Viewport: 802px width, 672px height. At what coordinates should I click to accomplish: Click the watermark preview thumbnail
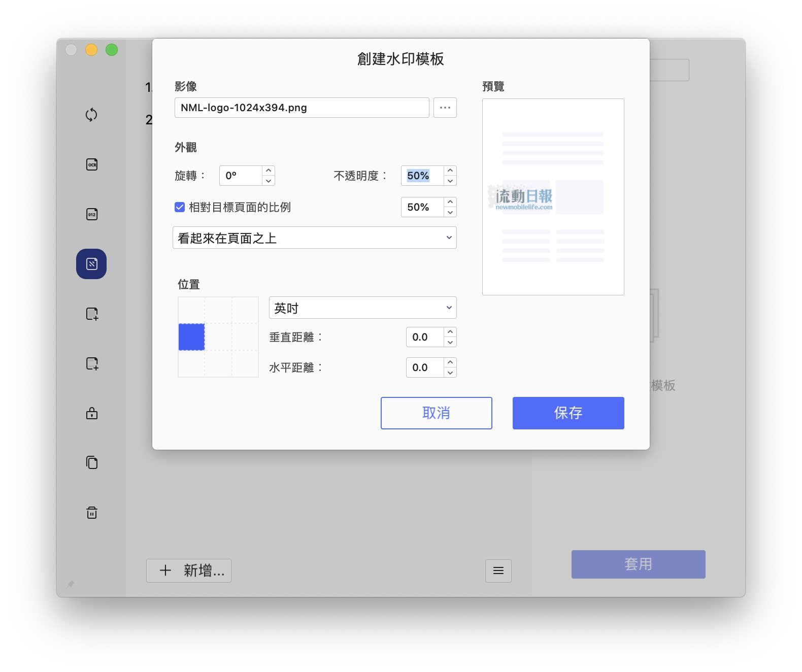[x=553, y=197]
